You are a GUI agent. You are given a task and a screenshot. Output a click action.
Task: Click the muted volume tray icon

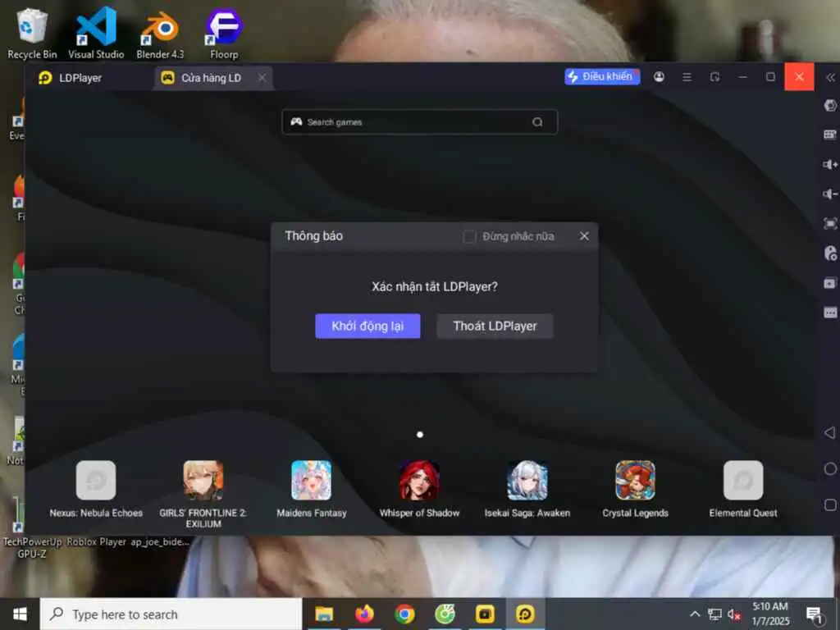tap(734, 614)
